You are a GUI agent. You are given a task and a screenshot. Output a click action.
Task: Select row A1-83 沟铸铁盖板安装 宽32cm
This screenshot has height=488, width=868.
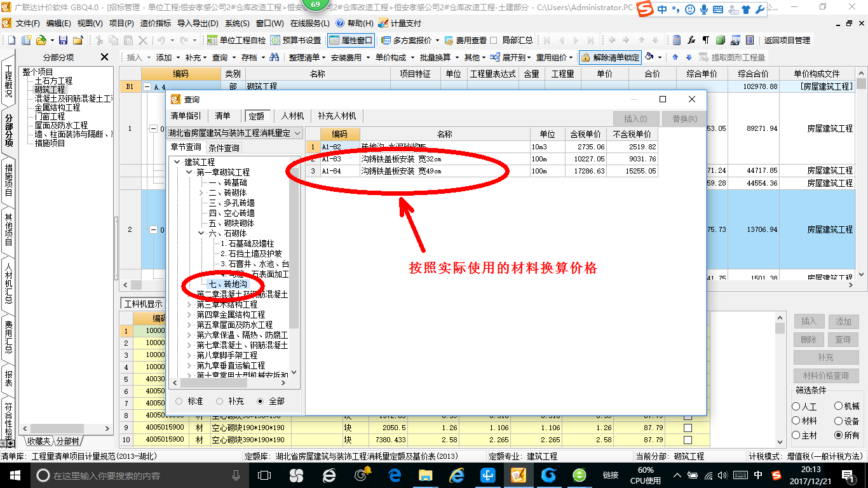[x=482, y=159]
